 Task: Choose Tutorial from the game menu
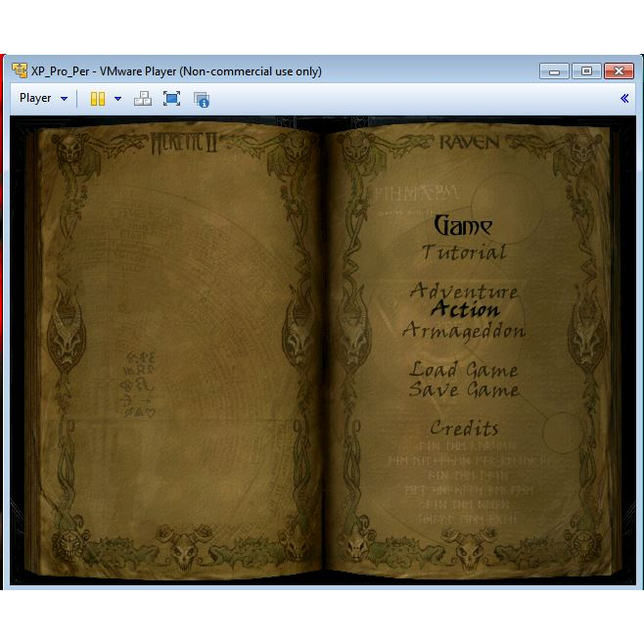464,253
